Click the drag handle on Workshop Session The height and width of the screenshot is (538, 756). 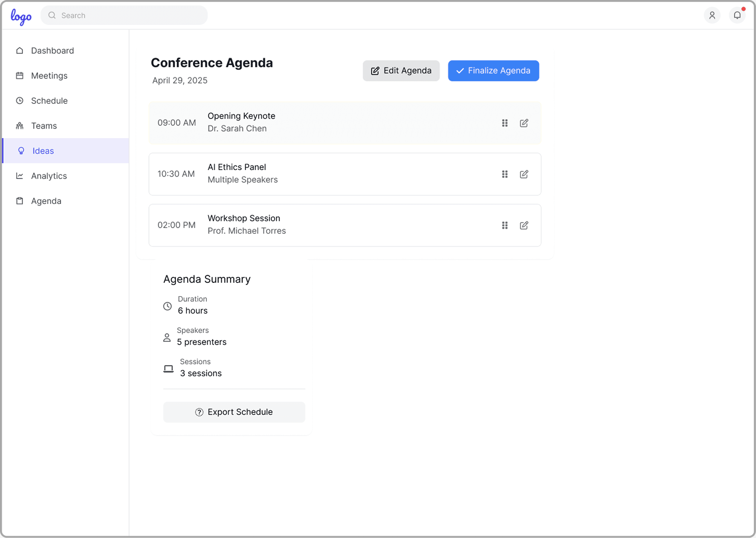504,225
